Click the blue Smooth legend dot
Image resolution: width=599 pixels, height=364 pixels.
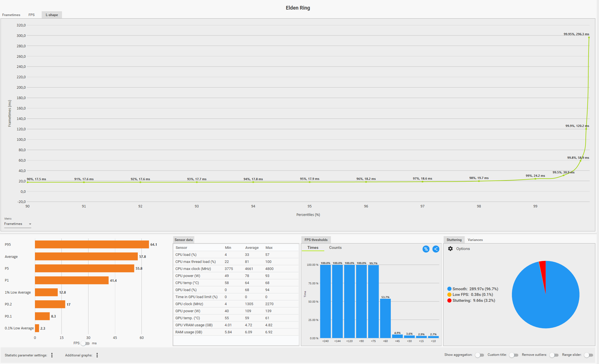point(449,289)
